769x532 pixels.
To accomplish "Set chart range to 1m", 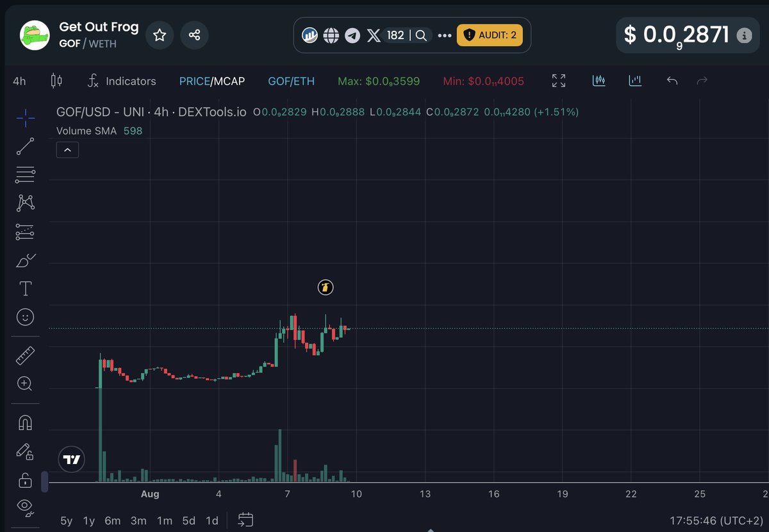I will point(164,520).
